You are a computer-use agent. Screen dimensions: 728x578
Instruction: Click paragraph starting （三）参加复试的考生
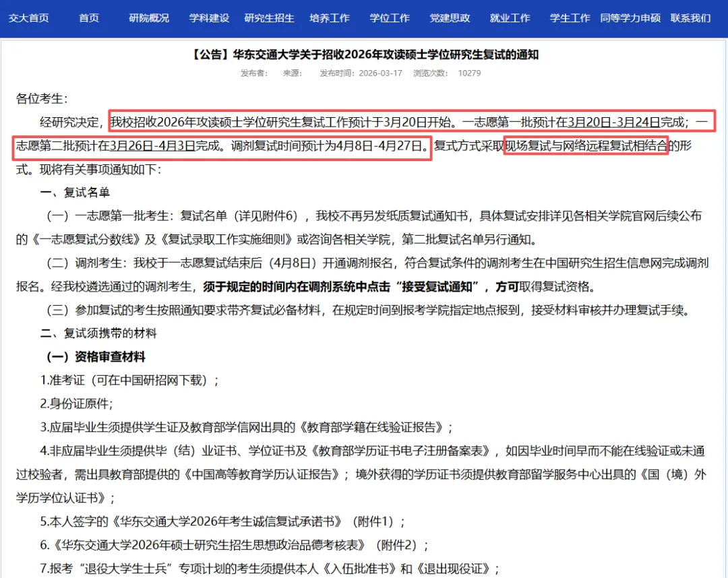click(x=368, y=311)
